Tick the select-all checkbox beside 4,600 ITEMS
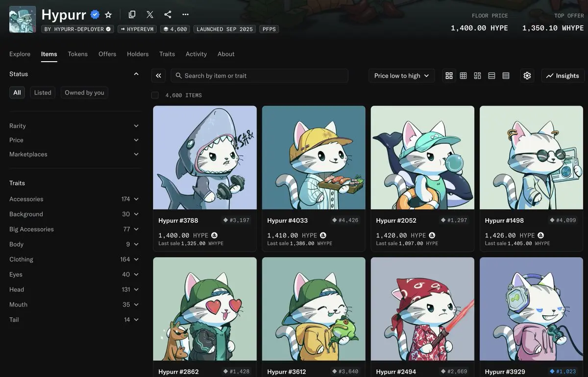This screenshot has width=588, height=377. point(155,95)
